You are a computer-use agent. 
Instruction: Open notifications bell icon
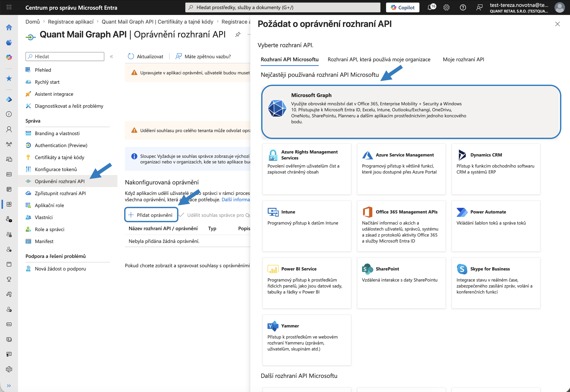point(430,7)
